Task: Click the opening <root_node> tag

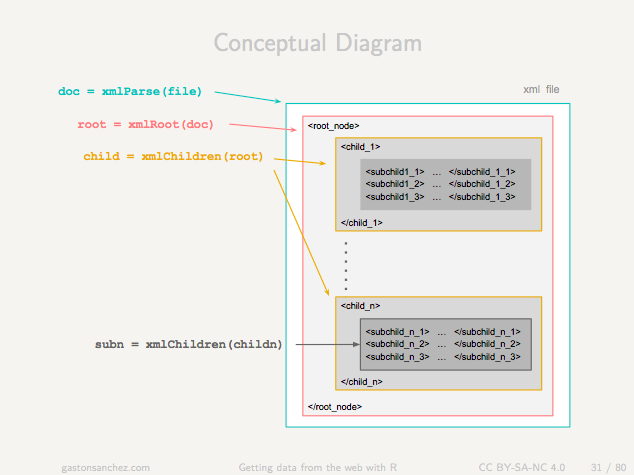Action: pos(334,126)
